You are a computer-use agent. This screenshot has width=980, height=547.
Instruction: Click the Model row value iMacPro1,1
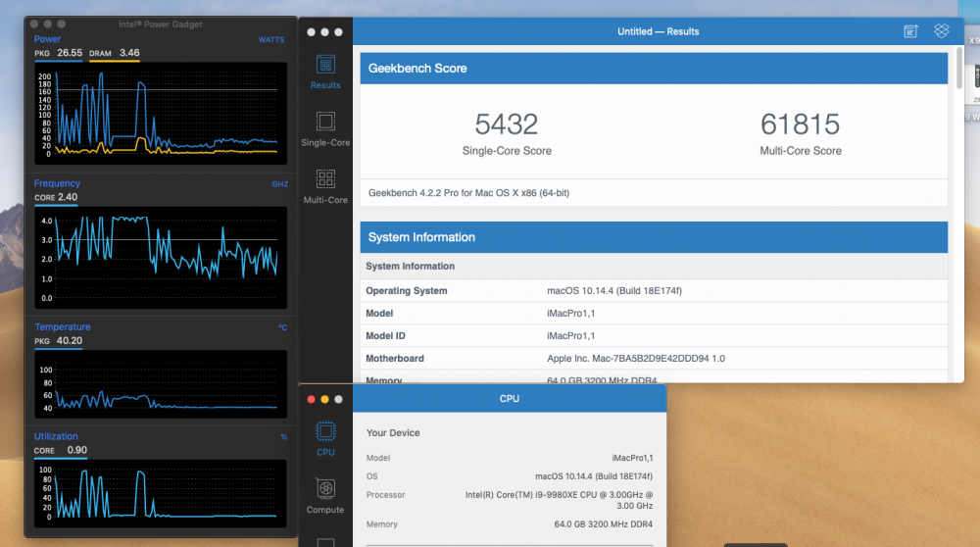click(570, 313)
